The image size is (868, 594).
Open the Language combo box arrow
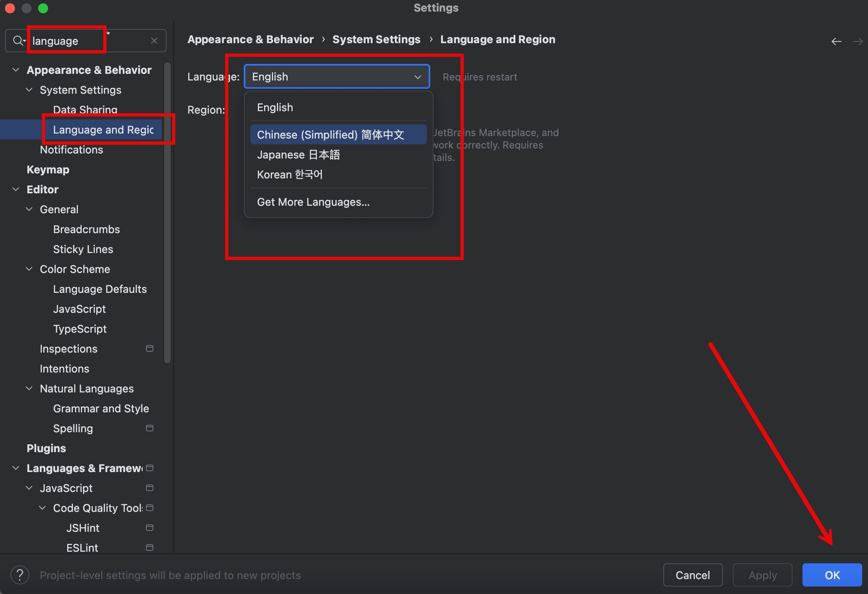(x=417, y=77)
